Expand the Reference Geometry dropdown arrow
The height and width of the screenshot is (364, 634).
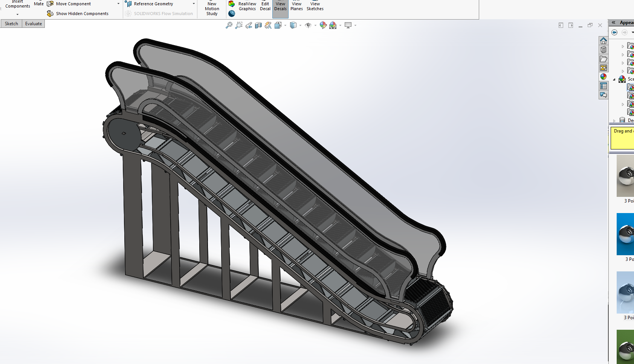click(194, 4)
